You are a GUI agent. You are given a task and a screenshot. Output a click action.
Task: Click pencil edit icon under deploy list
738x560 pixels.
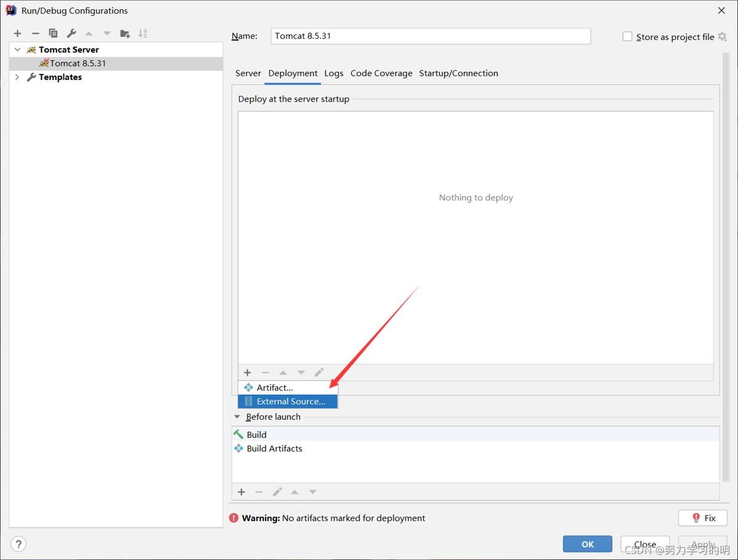pos(319,373)
